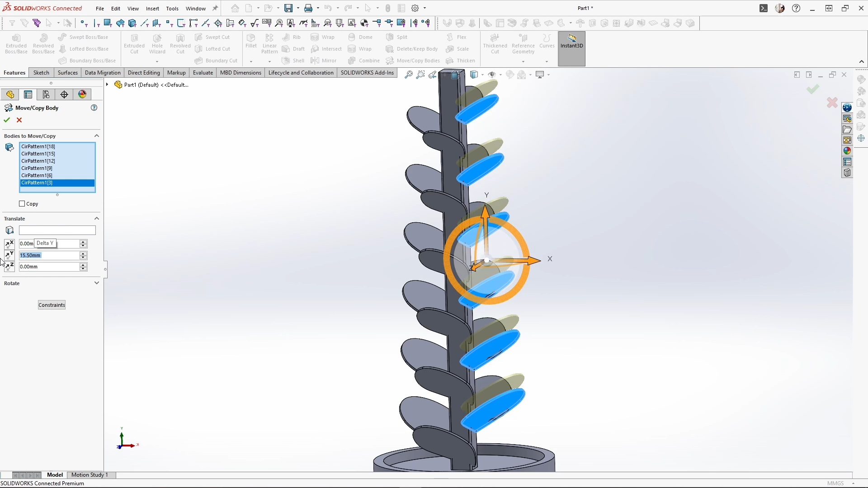868x488 pixels.
Task: Open the DisplayManager appearance sphere tab
Action: 82,94
